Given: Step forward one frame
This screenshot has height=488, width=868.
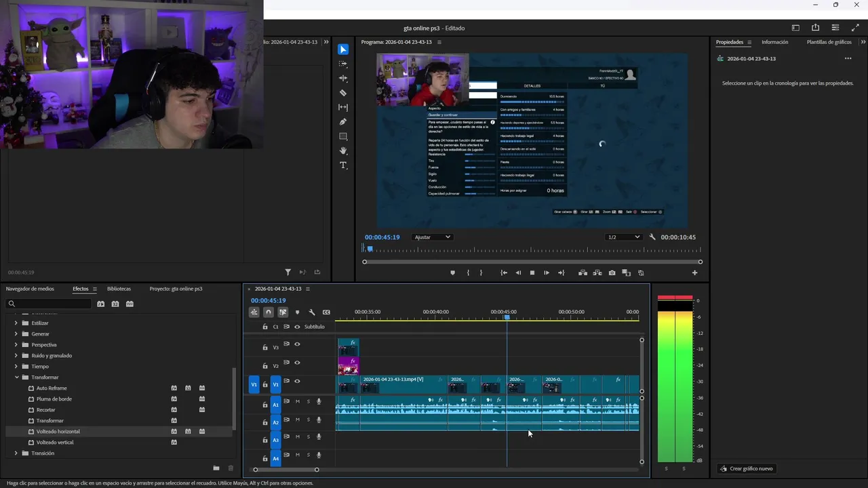Looking at the screenshot, I should tap(547, 272).
